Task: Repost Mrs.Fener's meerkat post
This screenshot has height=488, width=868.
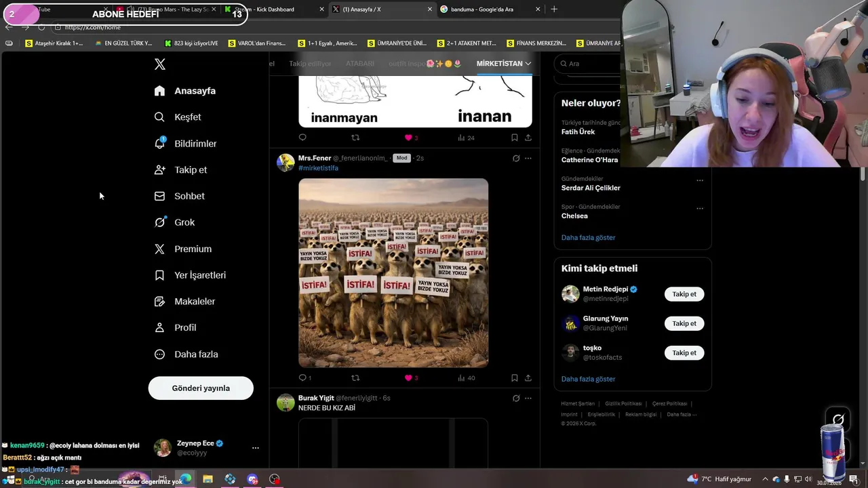Action: coord(355,378)
